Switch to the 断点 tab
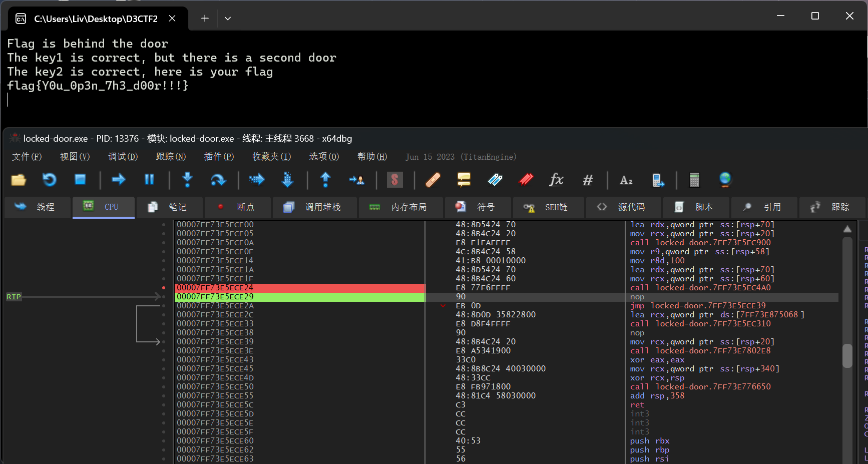 238,207
